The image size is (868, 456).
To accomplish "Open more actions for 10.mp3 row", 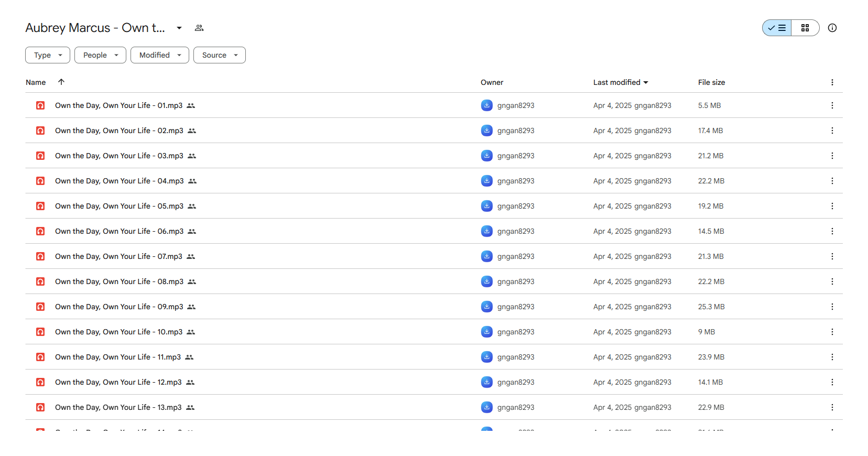I will coord(832,332).
